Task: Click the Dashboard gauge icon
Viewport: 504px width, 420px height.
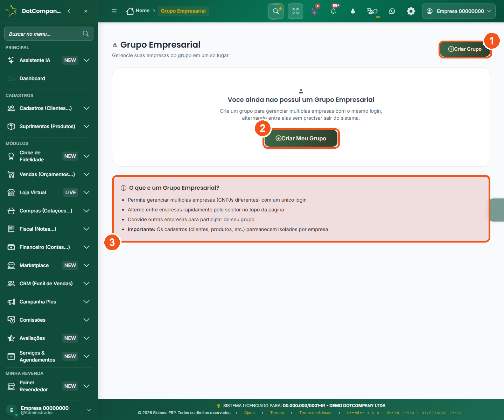Action: click(x=11, y=78)
